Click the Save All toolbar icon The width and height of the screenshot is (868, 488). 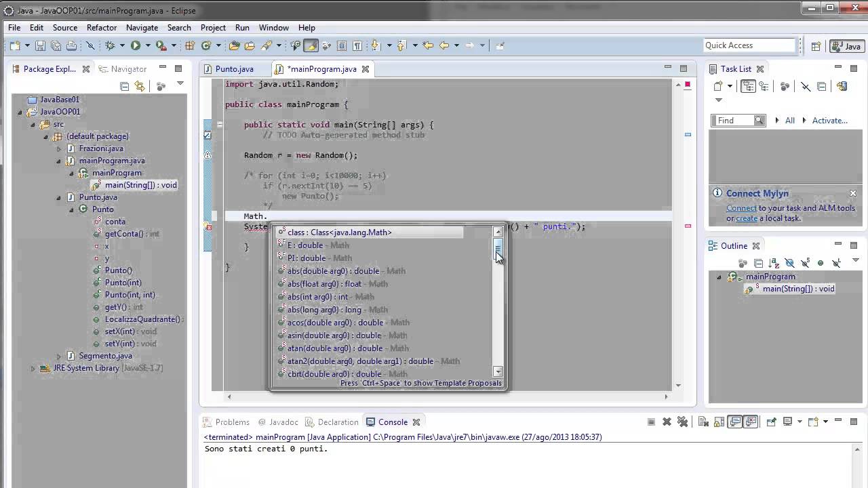(56, 45)
